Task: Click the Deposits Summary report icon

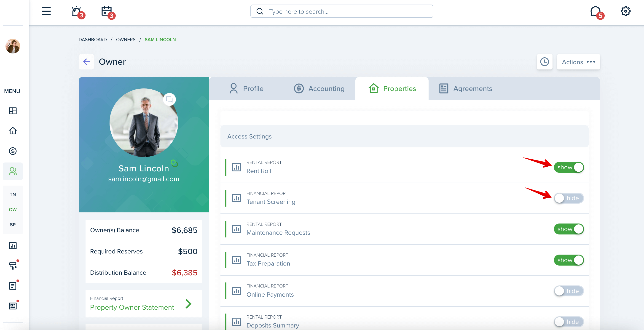Action: 236,322
